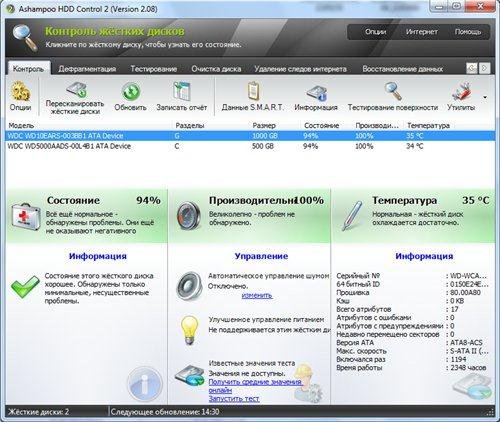Click the Модель column header

point(21,126)
